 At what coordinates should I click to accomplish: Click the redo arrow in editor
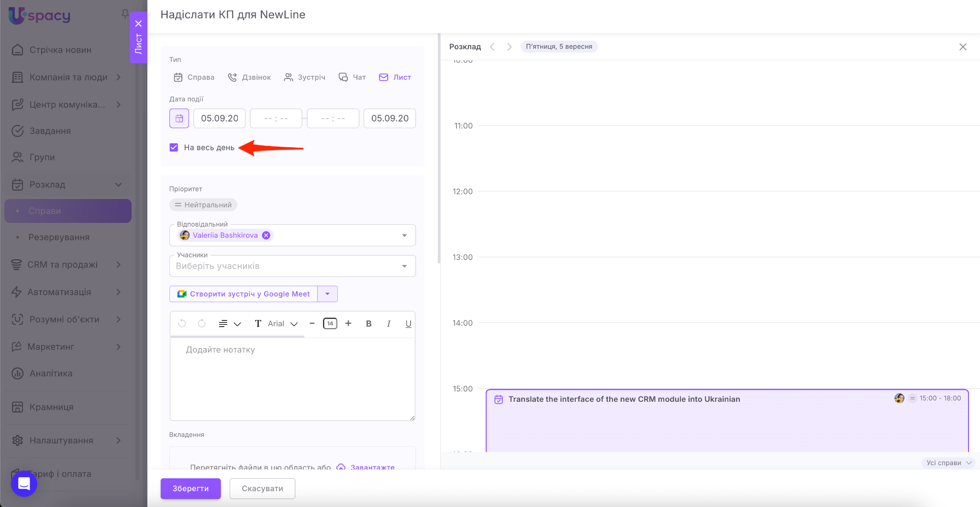pyautogui.click(x=202, y=324)
